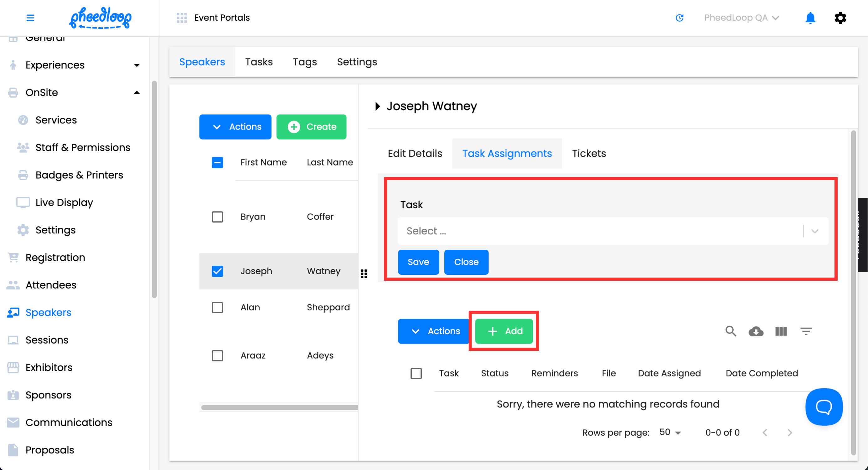
Task: Check the Alan Sheppard row checkbox
Action: [x=217, y=307]
